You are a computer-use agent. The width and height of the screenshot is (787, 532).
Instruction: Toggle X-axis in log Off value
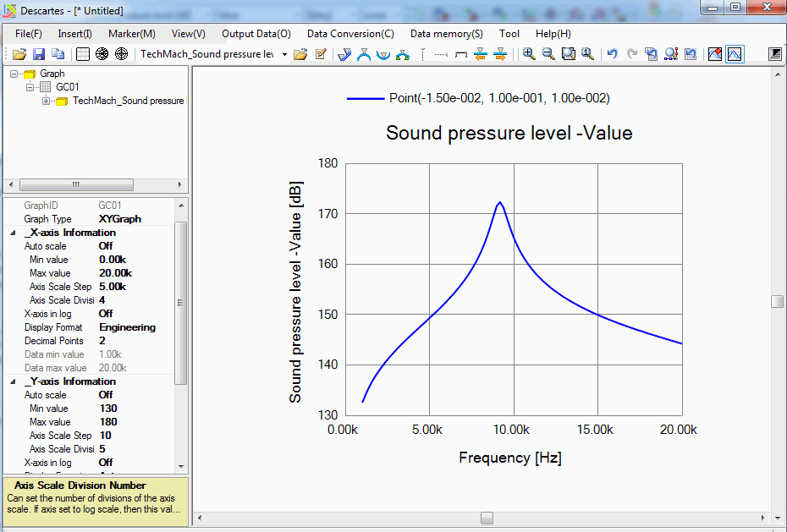point(106,314)
